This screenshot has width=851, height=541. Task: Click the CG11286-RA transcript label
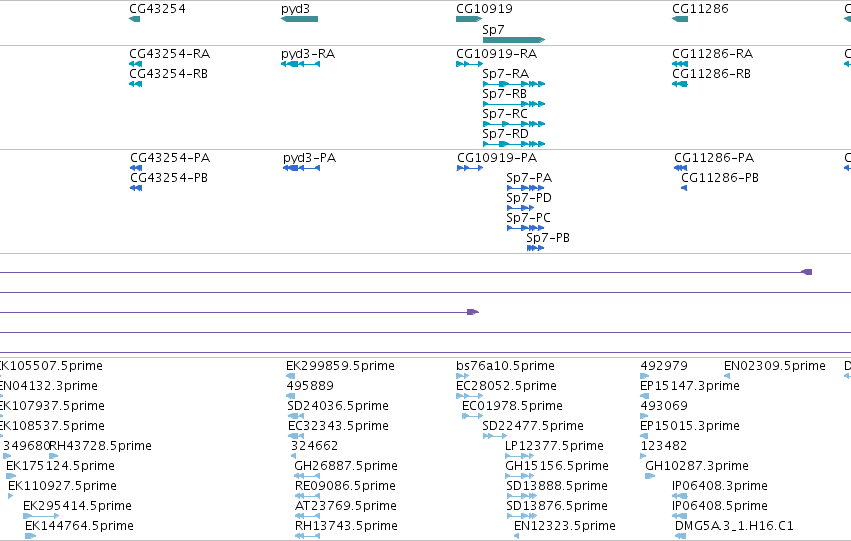coord(713,54)
